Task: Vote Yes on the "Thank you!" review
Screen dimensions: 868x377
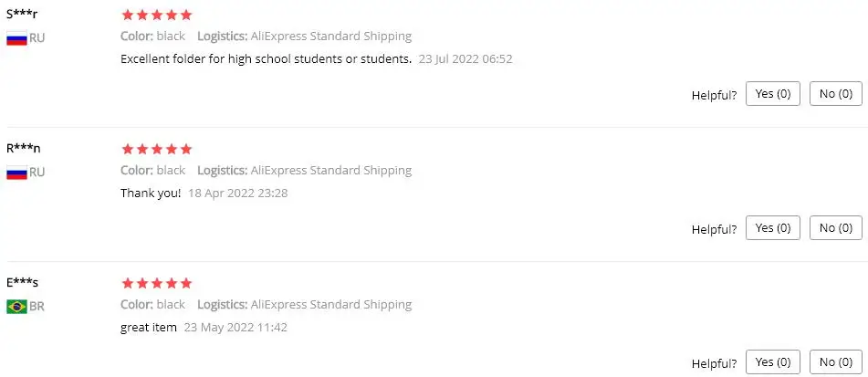Action: 772,228
